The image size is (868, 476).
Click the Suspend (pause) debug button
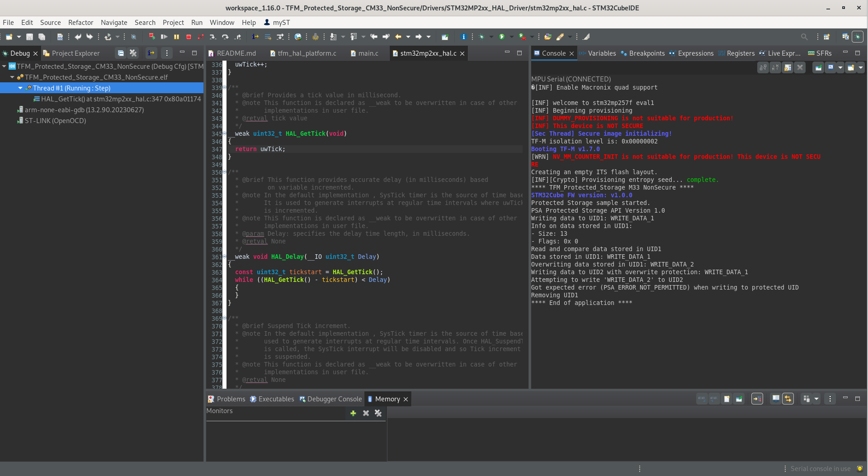177,37
